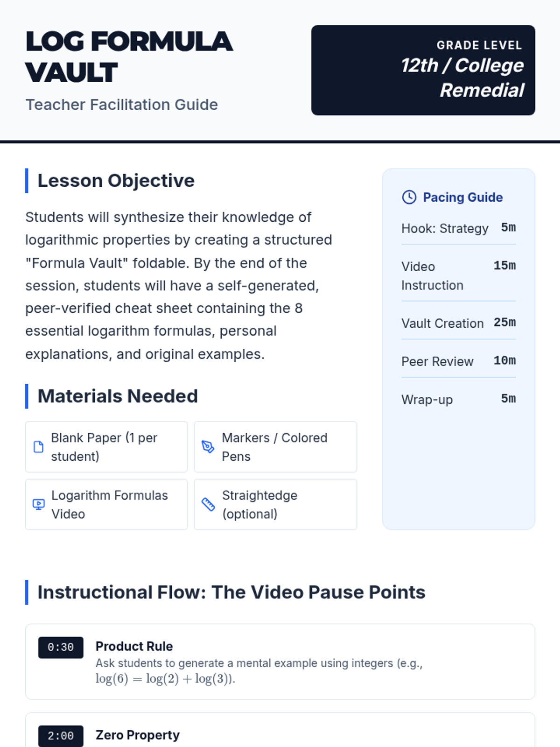The image size is (560, 747).
Task: Click the Peer Review 10m row
Action: click(458, 361)
